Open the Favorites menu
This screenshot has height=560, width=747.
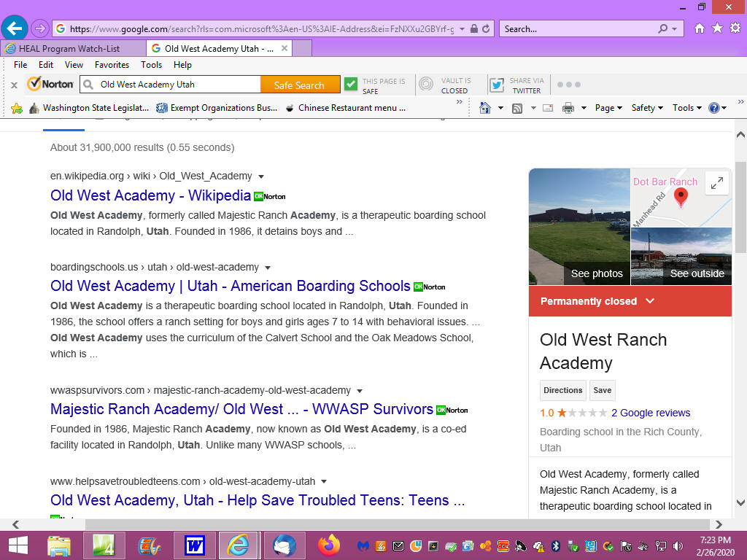(112, 65)
